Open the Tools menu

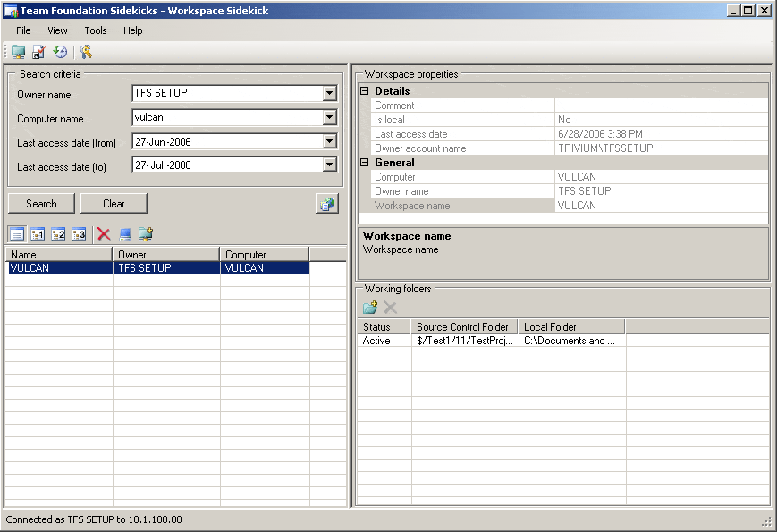pyautogui.click(x=96, y=30)
